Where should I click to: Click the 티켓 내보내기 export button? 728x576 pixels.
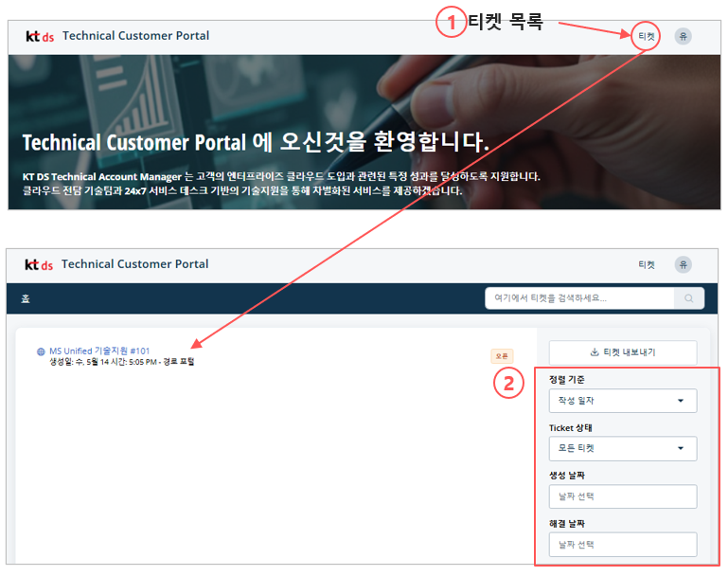pos(623,352)
